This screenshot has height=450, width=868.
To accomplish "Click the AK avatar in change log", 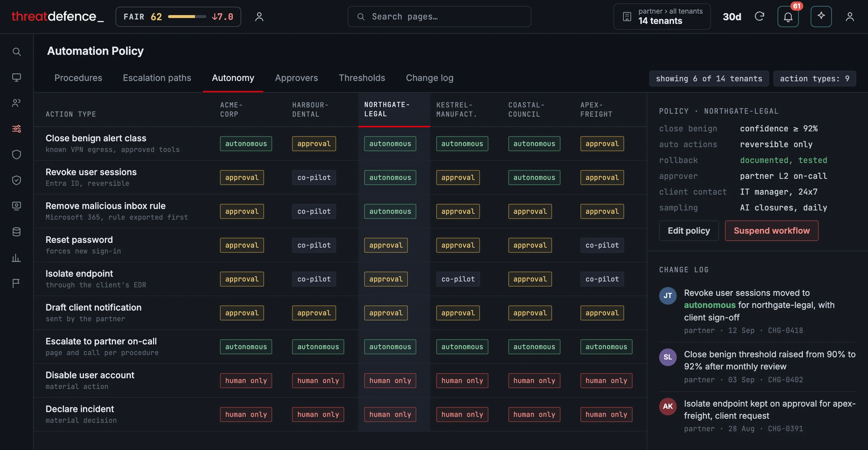I will [x=668, y=407].
